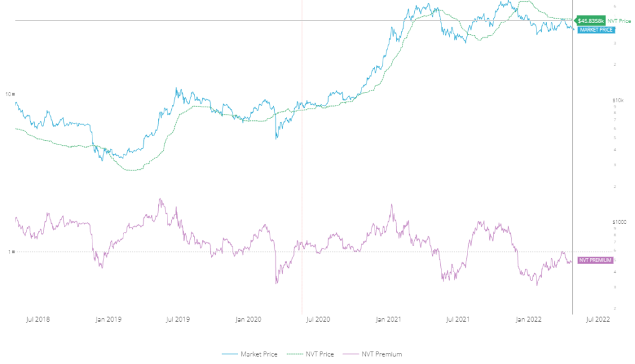
Task: Click the blue Market Price legend line
Action: coord(229,354)
